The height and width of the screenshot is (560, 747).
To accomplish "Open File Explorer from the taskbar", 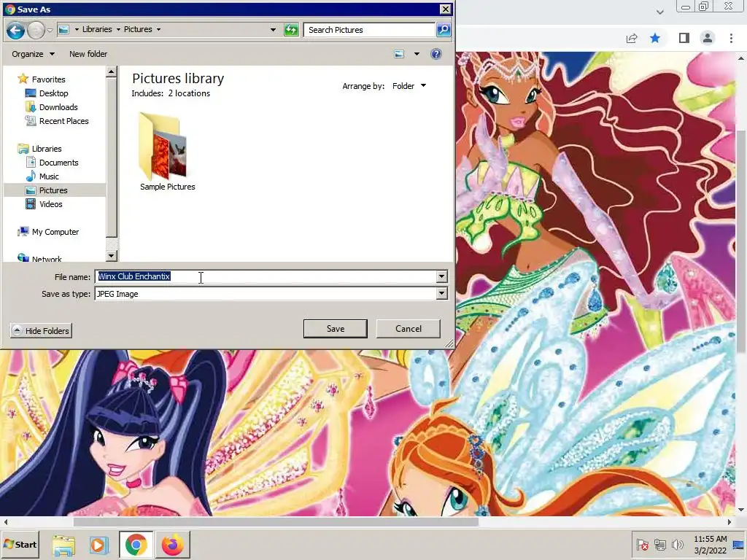I will (63, 545).
